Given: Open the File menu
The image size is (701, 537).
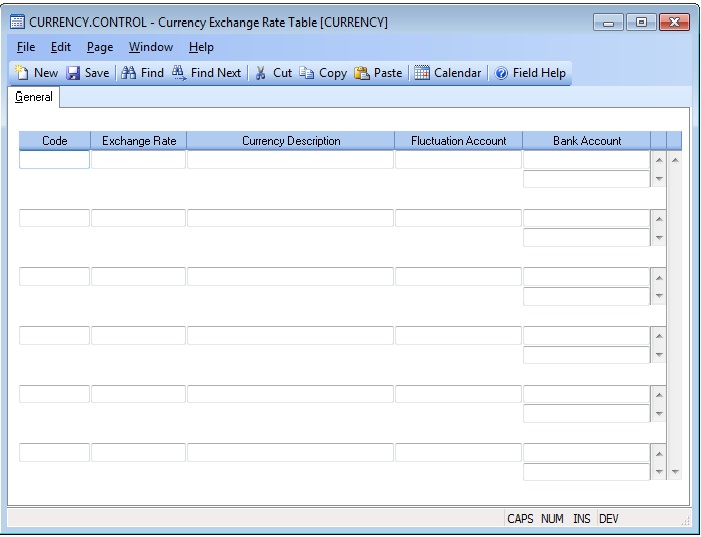Looking at the screenshot, I should [25, 47].
